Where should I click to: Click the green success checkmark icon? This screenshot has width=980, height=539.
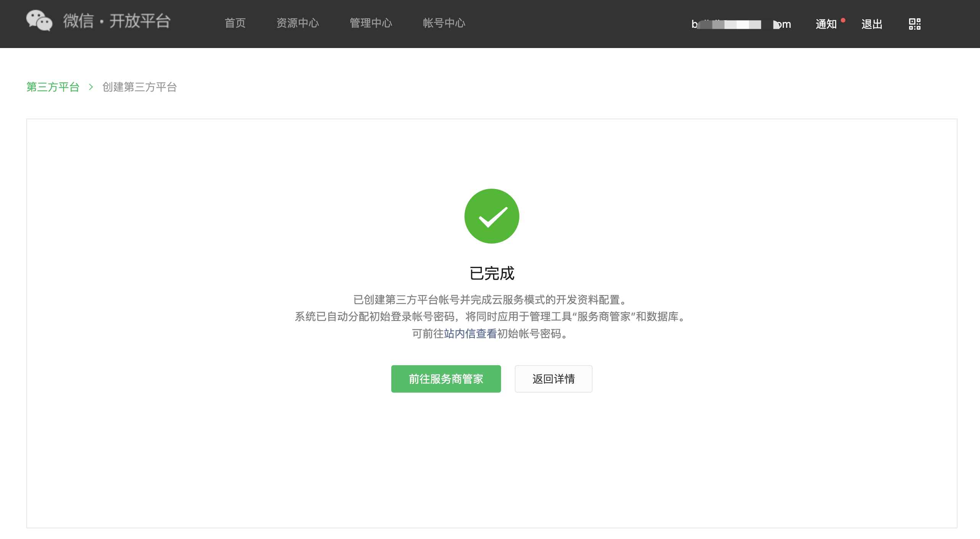[x=492, y=216]
